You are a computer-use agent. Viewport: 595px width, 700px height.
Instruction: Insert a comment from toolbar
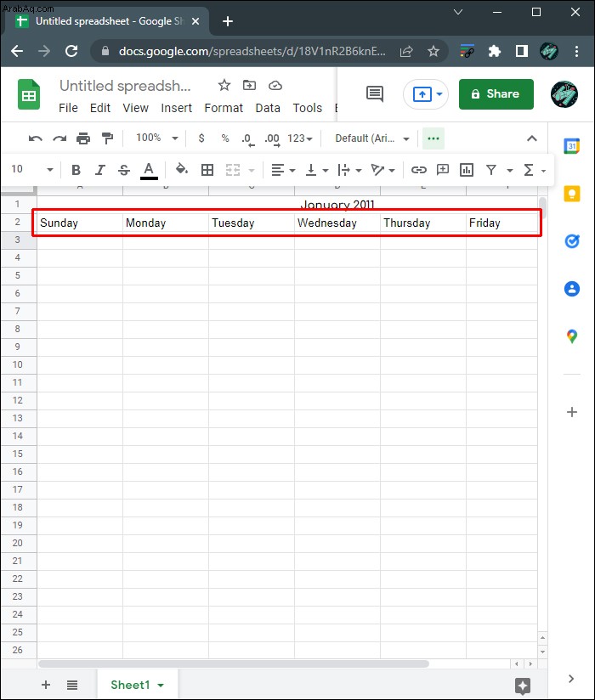pyautogui.click(x=442, y=170)
